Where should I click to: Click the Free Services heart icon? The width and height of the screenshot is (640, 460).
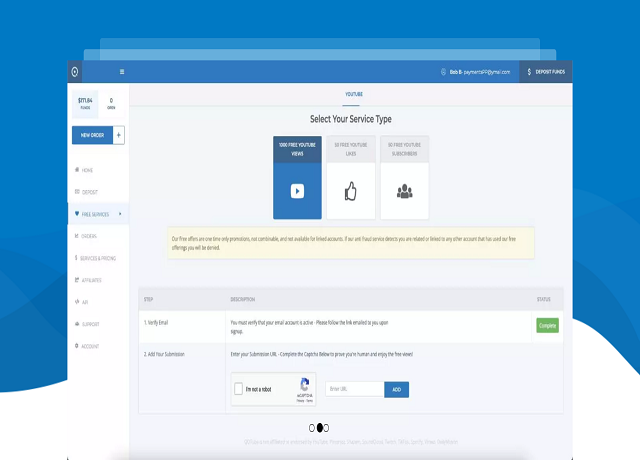click(x=77, y=213)
